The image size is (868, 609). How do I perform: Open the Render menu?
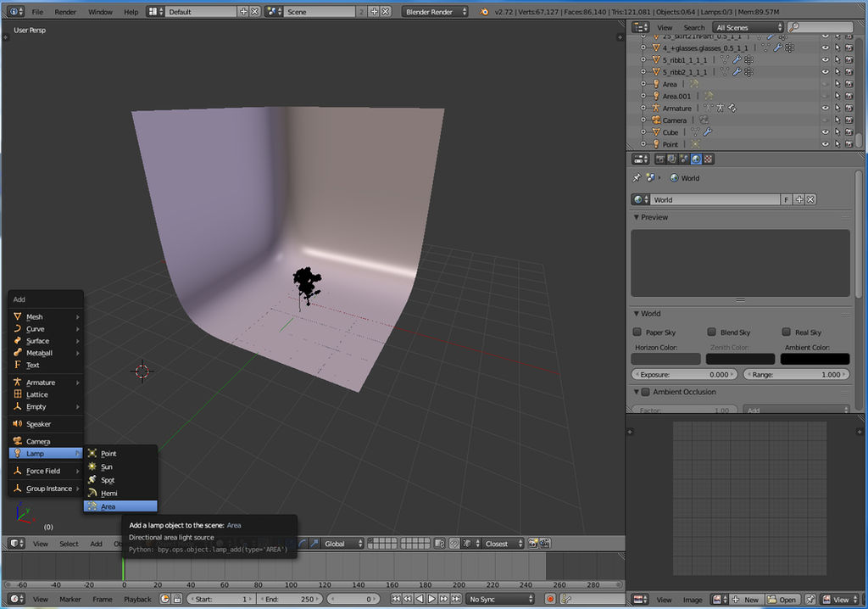click(65, 12)
